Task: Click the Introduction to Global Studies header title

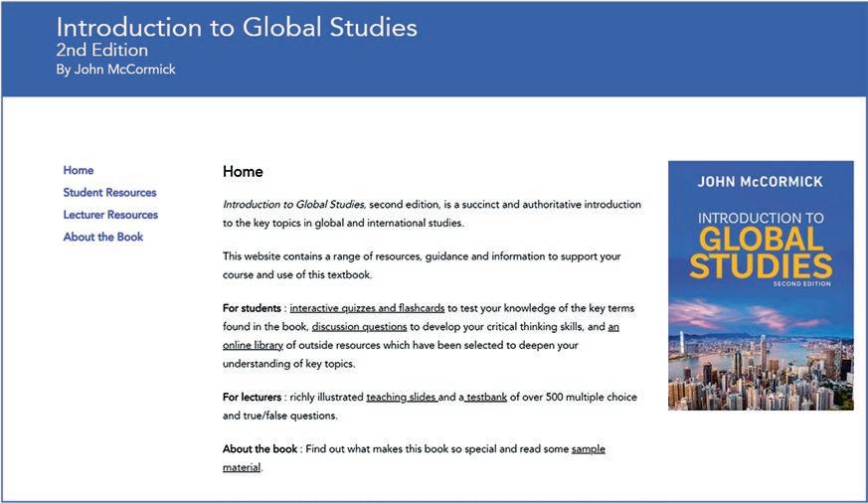Action: (x=237, y=27)
